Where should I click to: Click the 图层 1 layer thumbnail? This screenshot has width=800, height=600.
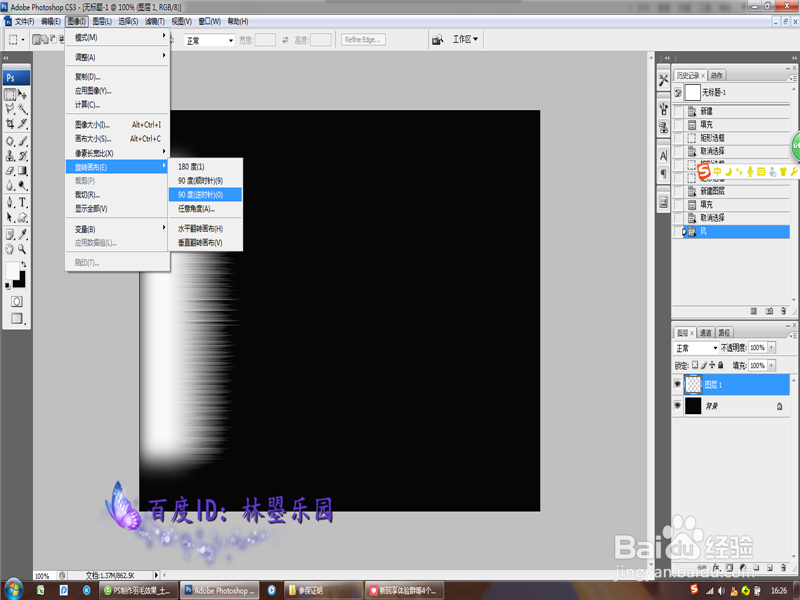coord(693,384)
